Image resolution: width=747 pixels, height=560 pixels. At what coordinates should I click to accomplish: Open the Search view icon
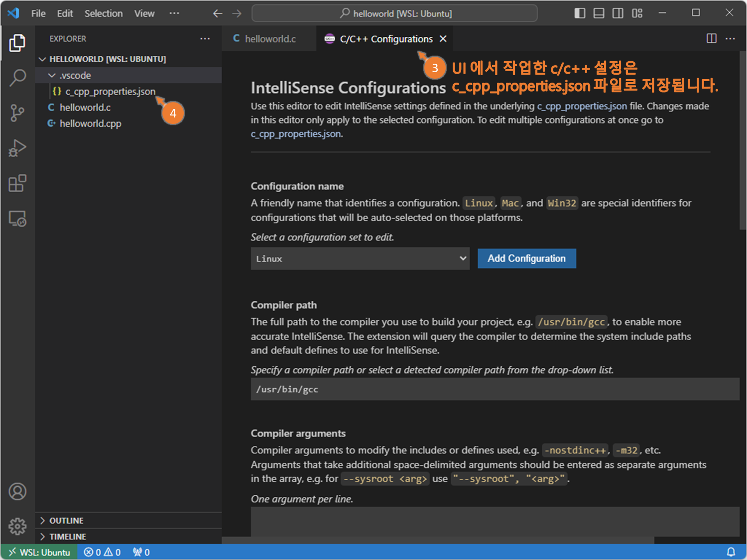(17, 78)
